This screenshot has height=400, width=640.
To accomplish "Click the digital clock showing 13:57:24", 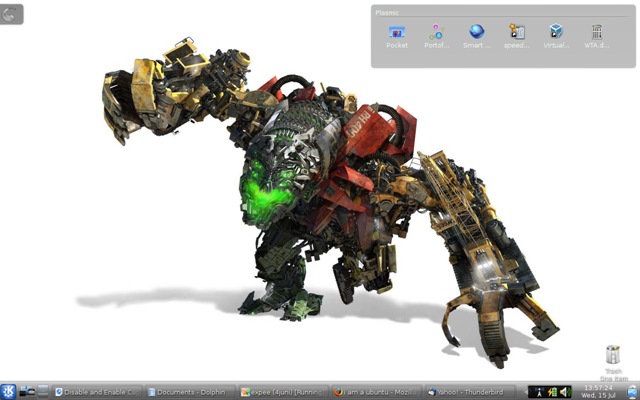I will pos(598,391).
